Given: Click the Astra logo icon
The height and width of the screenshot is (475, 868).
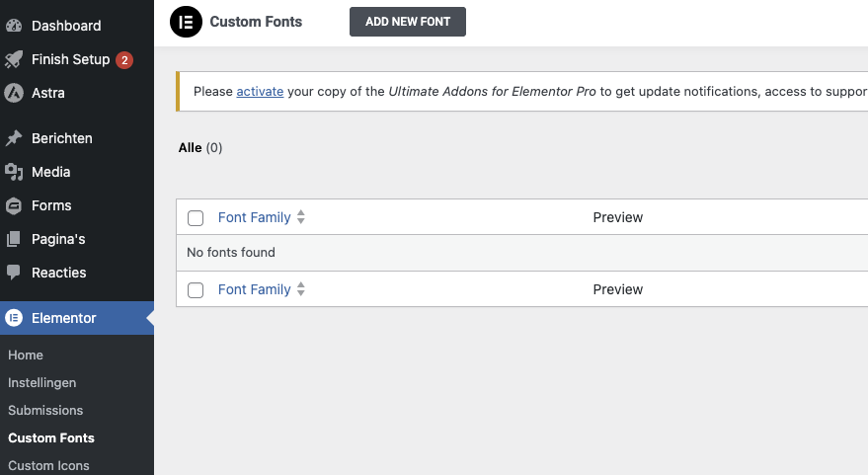Looking at the screenshot, I should 14,93.
